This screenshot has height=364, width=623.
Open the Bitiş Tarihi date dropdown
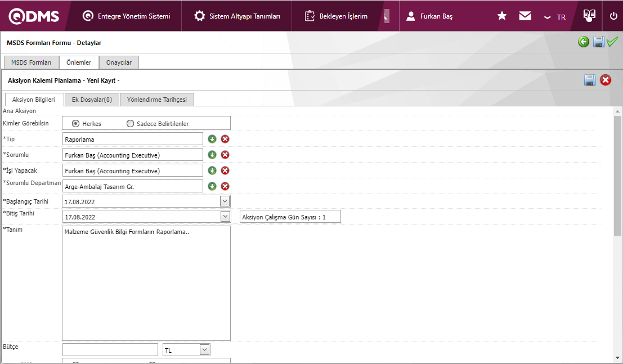(x=225, y=217)
